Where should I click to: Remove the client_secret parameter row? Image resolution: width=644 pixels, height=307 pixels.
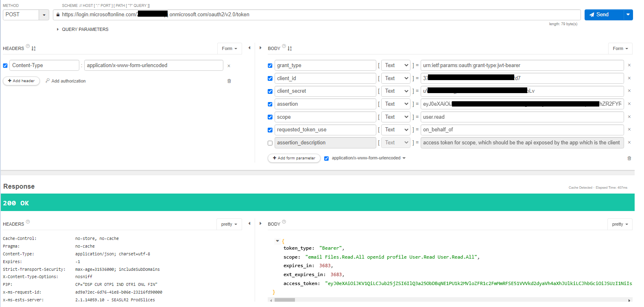tap(629, 91)
